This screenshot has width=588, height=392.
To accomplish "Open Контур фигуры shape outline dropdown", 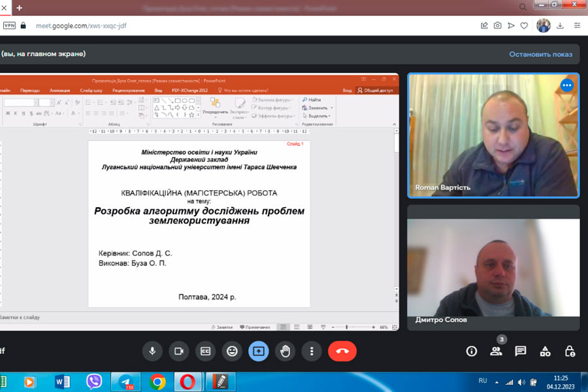I will (272, 108).
